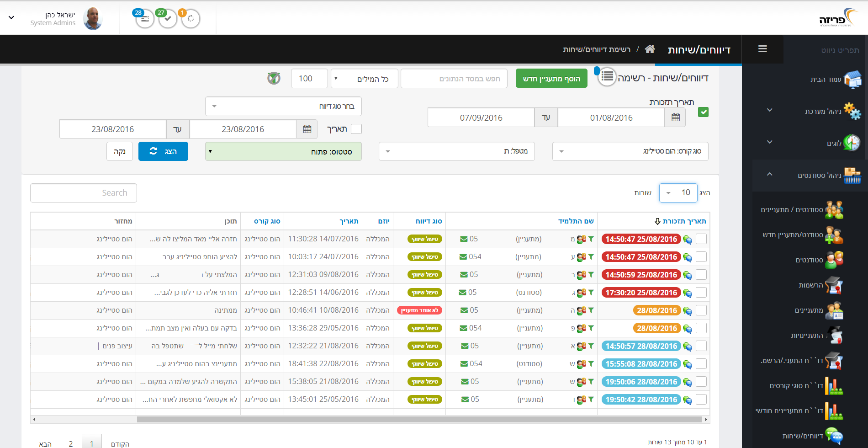The height and width of the screenshot is (448, 868).
Task: Click the clear filter funnel icon
Action: (274, 78)
